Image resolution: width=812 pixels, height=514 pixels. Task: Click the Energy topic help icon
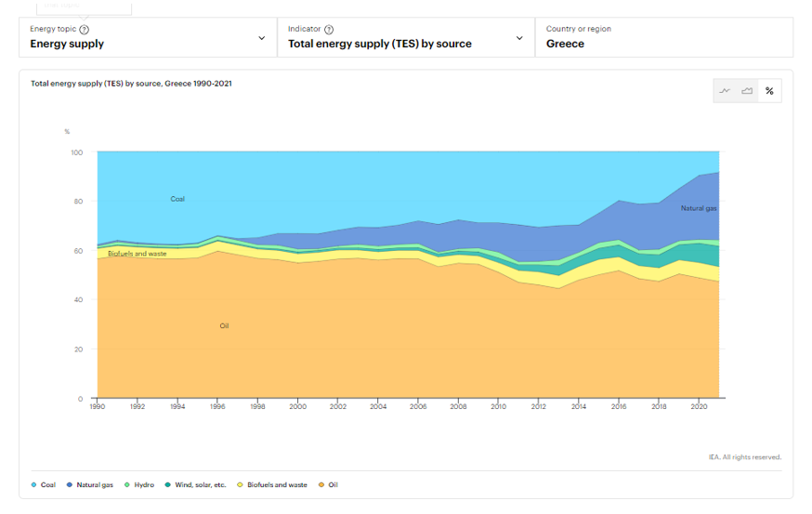point(85,30)
